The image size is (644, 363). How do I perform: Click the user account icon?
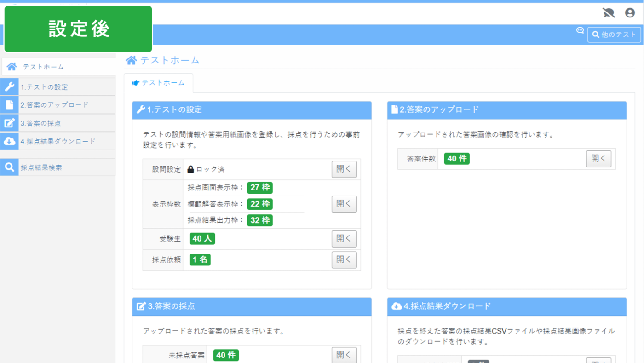click(630, 13)
